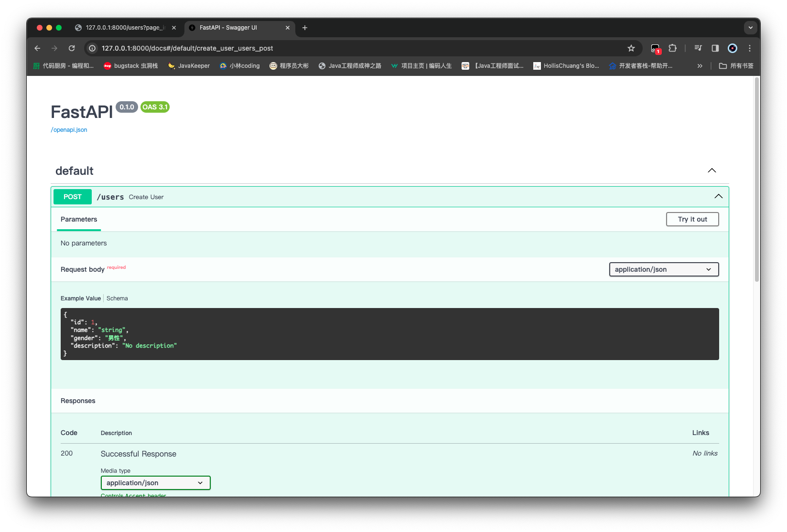Click the Description column header
787x532 pixels.
(116, 433)
